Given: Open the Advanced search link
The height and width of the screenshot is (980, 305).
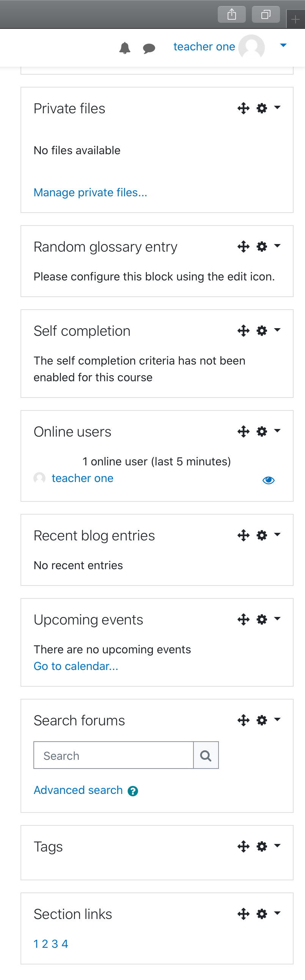Looking at the screenshot, I should 78,790.
